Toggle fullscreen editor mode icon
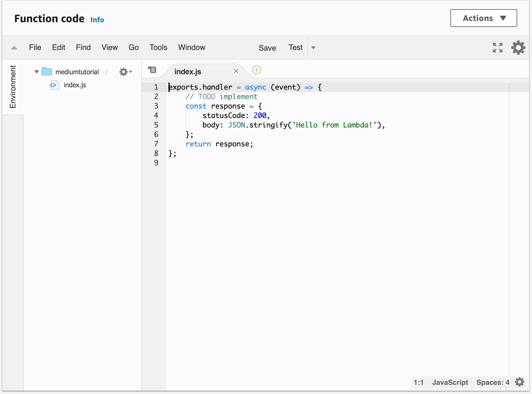This screenshot has height=394, width=532. (498, 48)
